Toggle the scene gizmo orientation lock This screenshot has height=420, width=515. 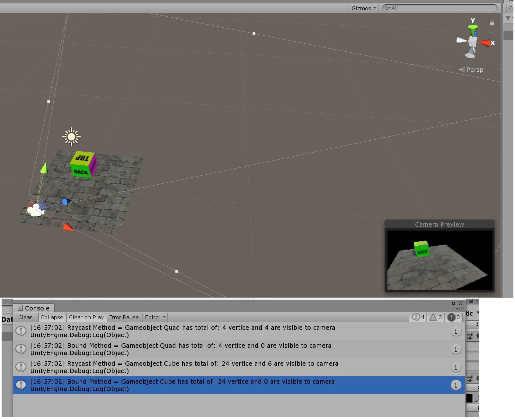point(492,23)
